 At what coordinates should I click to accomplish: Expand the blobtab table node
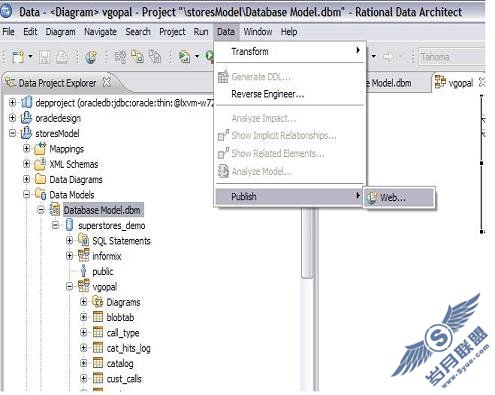coord(84,317)
